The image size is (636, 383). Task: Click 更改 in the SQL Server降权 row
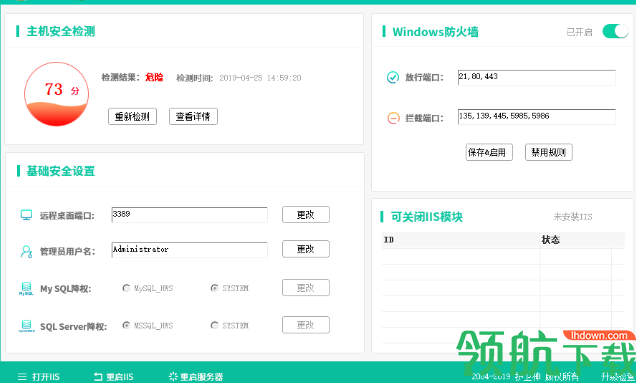pos(306,325)
